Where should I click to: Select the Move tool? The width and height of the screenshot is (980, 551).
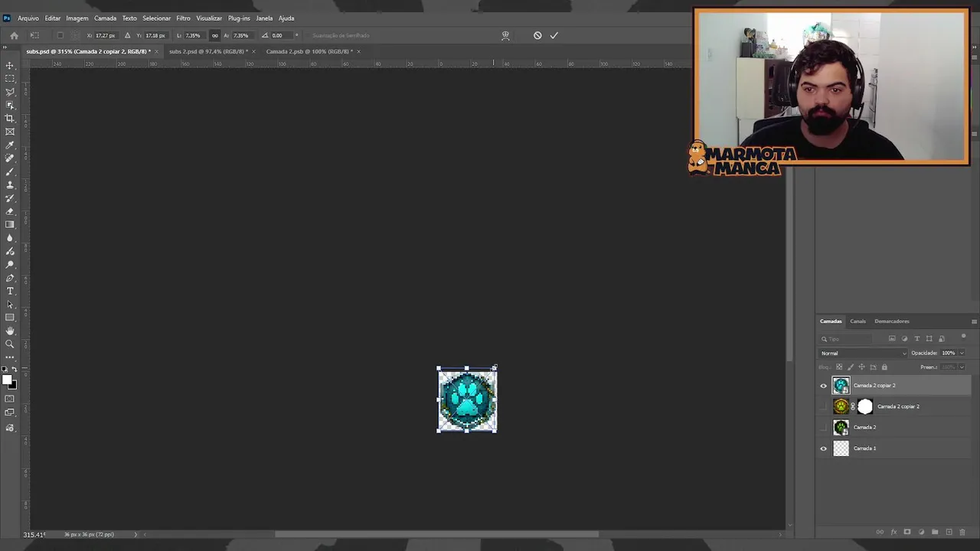10,66
